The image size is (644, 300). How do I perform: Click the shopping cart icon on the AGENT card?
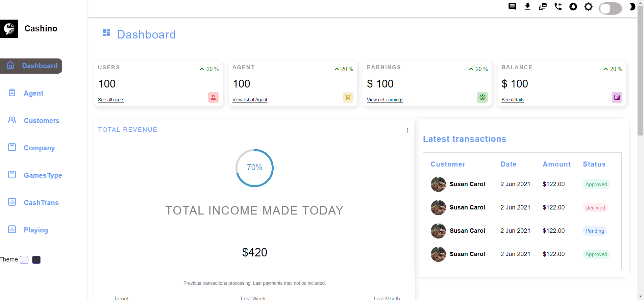348,97
